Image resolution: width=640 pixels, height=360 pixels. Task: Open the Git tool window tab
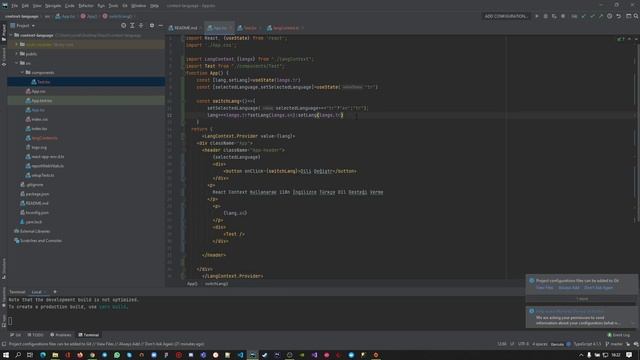pyautogui.click(x=16, y=335)
